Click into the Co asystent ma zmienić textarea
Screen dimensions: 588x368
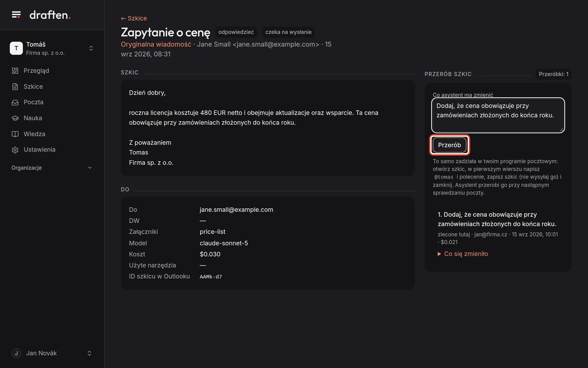498,115
